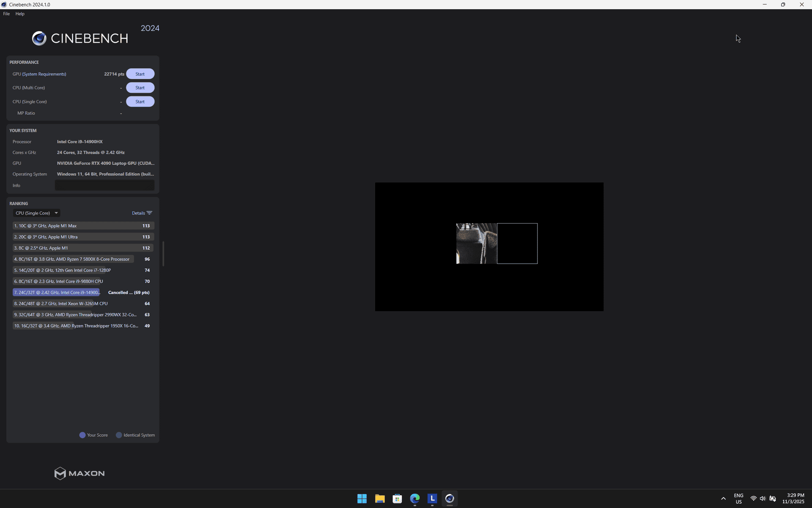Start the GPU benchmark
Image resolution: width=812 pixels, height=508 pixels.
140,74
